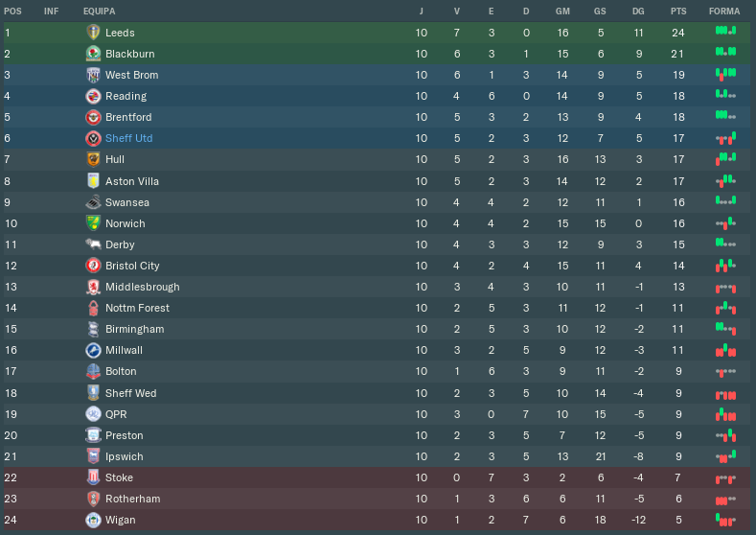Open the Reading team page
The height and width of the screenshot is (535, 756).
click(x=126, y=96)
